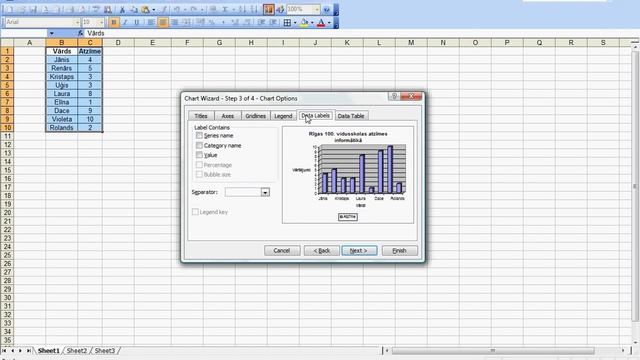Screen dimensions: 640x360
Task: Check the Series name checkbox
Action: click(199, 135)
